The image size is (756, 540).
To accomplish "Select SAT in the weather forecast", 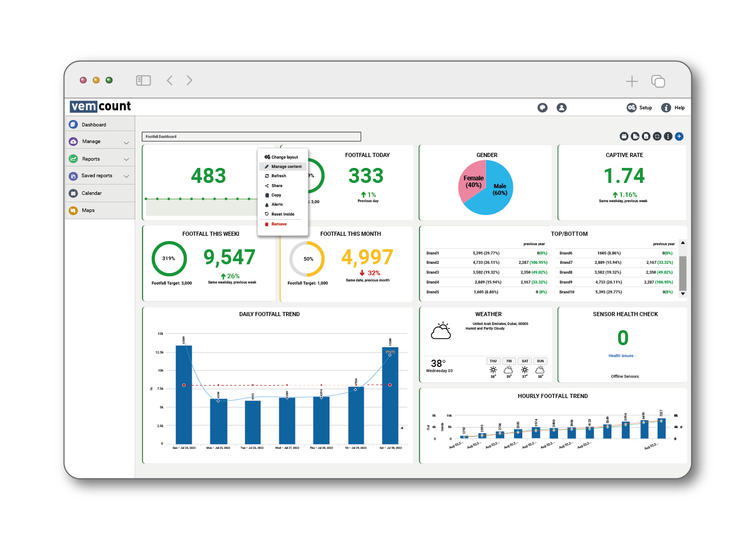I will pyautogui.click(x=524, y=361).
